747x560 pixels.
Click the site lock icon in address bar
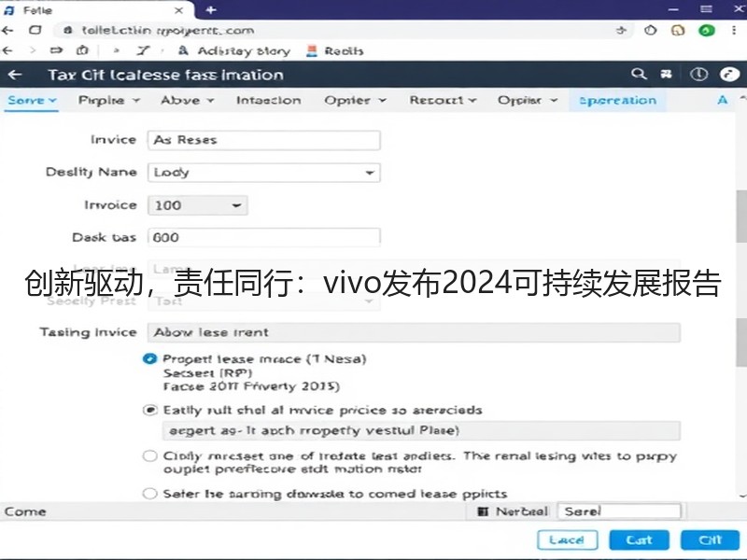[68, 31]
